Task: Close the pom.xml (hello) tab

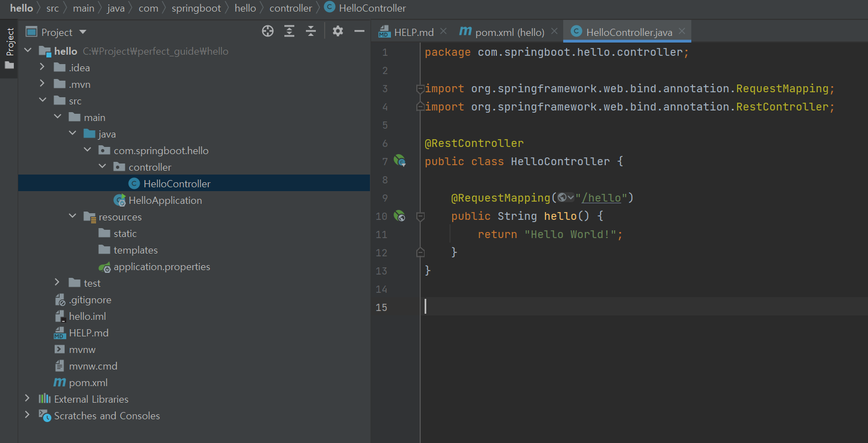Action: point(554,31)
